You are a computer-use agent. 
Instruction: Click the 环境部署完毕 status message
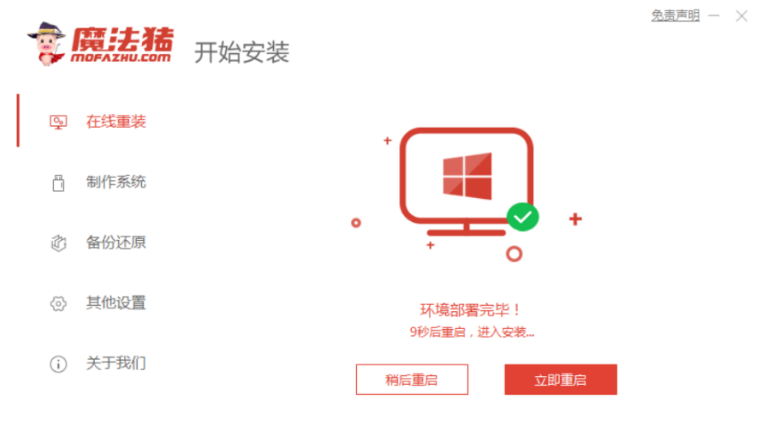[x=471, y=310]
